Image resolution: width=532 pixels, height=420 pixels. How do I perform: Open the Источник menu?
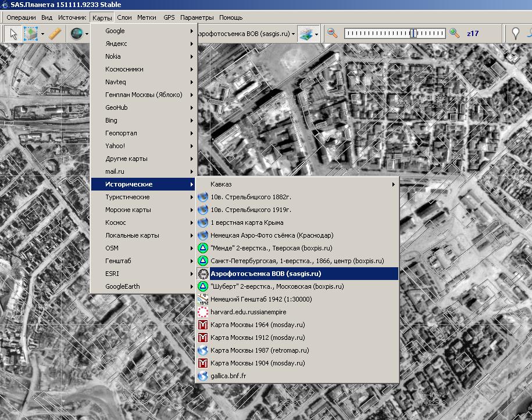pos(72,17)
